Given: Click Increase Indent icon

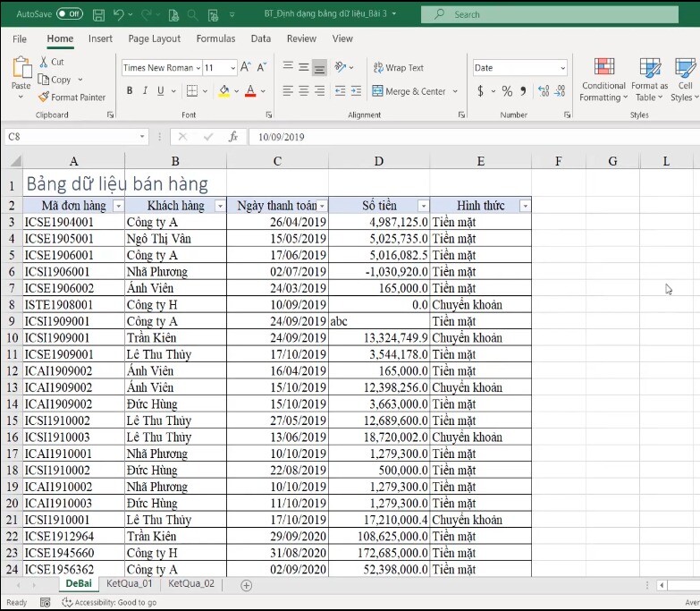Looking at the screenshot, I should (356, 91).
